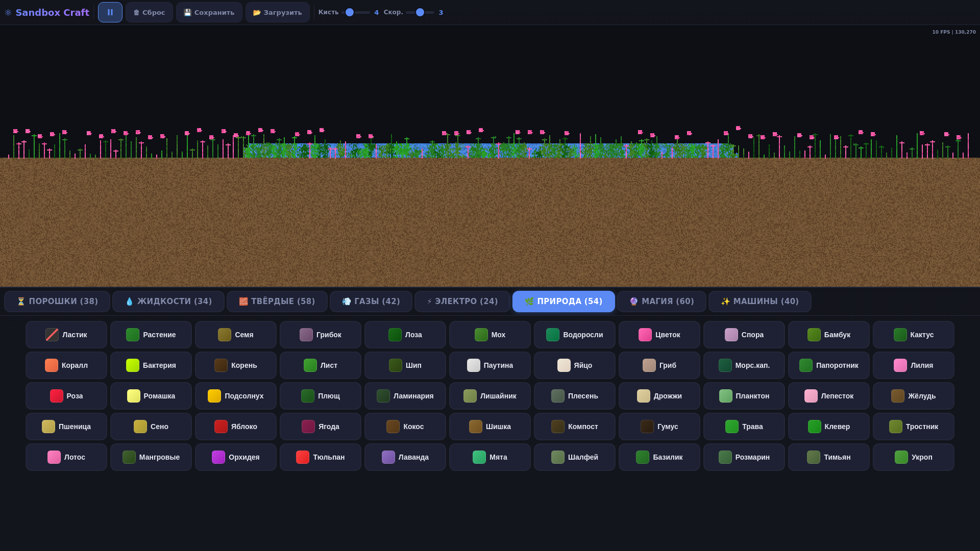Click the Сохранить save button

(x=209, y=12)
